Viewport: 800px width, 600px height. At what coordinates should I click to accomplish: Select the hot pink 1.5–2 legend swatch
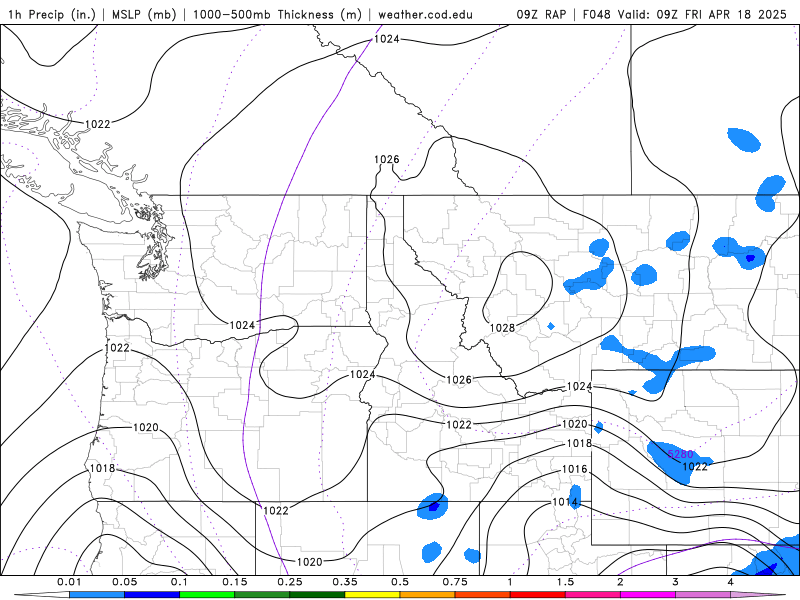(593, 595)
